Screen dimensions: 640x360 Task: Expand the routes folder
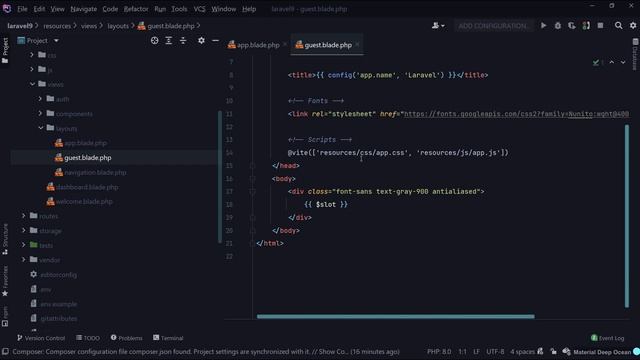(x=24, y=216)
